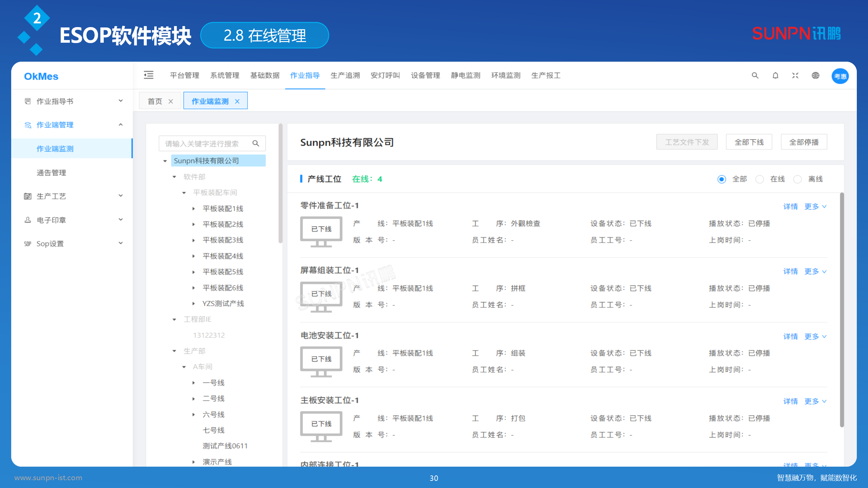868x488 pixels.
Task: Select the 离线 radio button
Action: tap(797, 179)
